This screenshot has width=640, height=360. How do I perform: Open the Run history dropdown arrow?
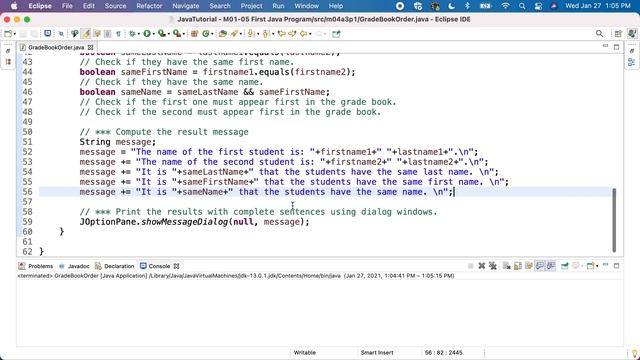pos(154,34)
